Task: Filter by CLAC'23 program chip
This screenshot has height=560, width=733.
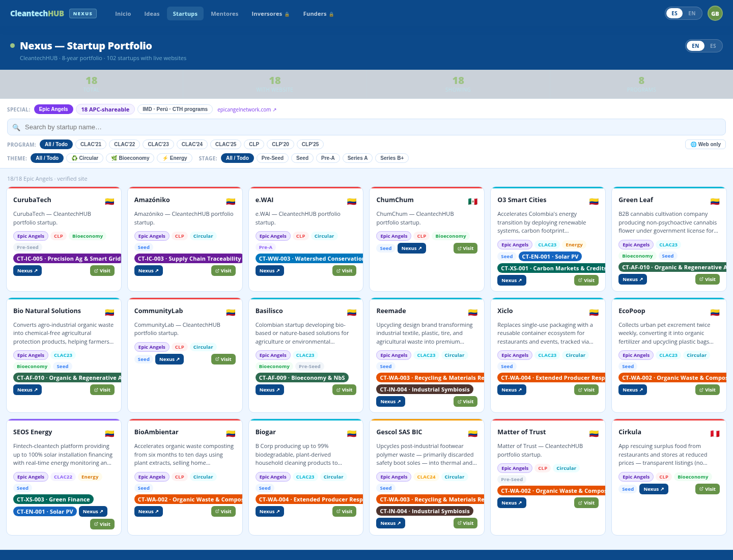Action: (158, 144)
